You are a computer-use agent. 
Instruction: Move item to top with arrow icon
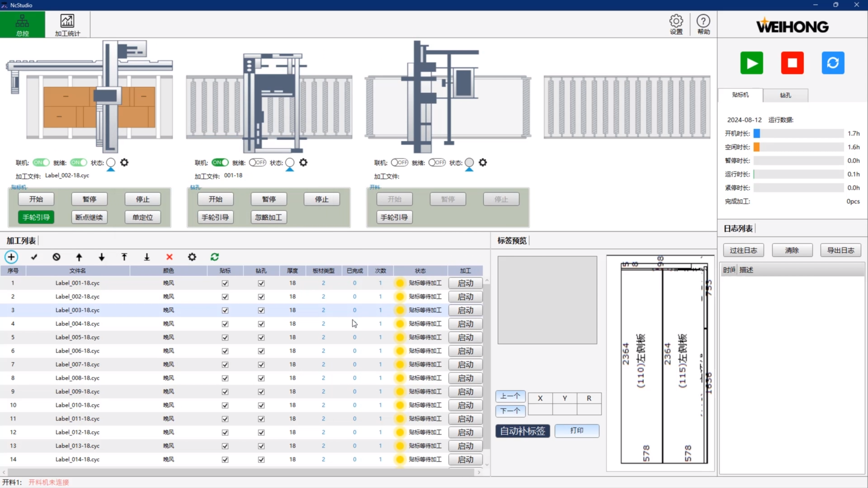[x=124, y=257]
